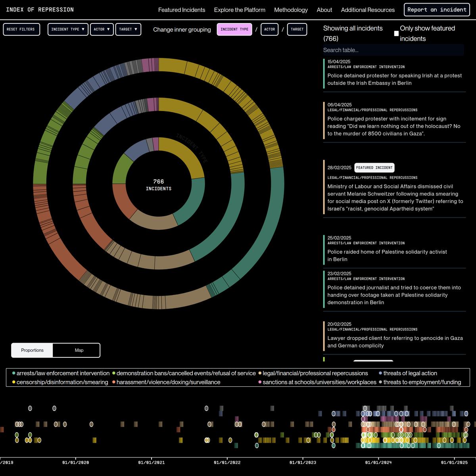The height and width of the screenshot is (476, 476).
Task: Open the Actor filter dropdown
Action: (x=102, y=29)
